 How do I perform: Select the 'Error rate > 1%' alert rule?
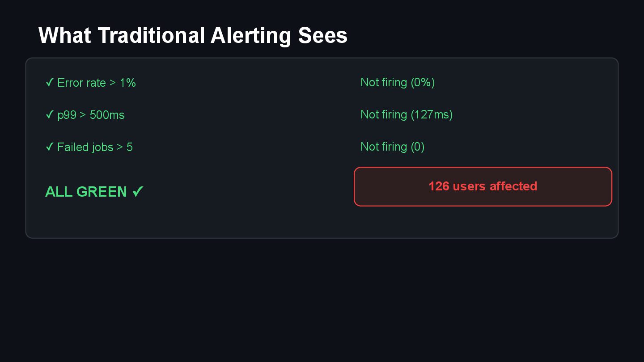click(96, 83)
